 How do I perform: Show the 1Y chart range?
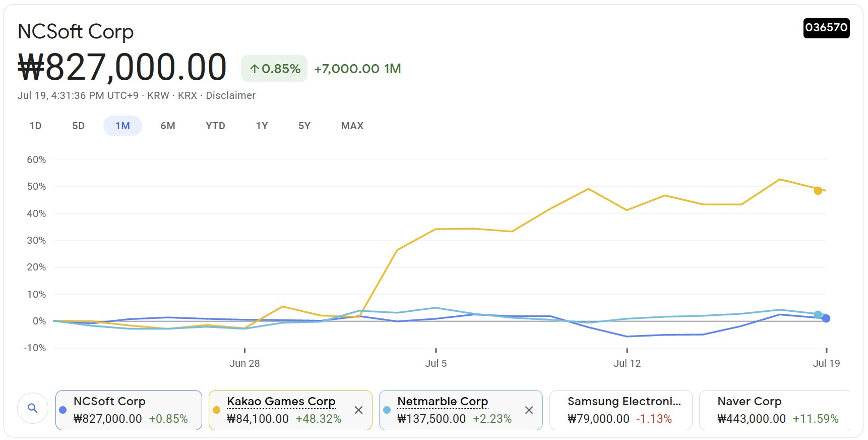tap(262, 126)
